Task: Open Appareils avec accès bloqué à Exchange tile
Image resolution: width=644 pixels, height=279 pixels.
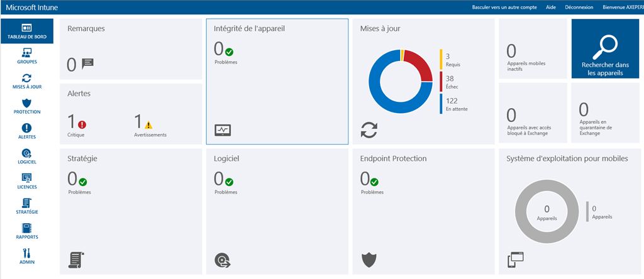Action: pyautogui.click(x=533, y=113)
